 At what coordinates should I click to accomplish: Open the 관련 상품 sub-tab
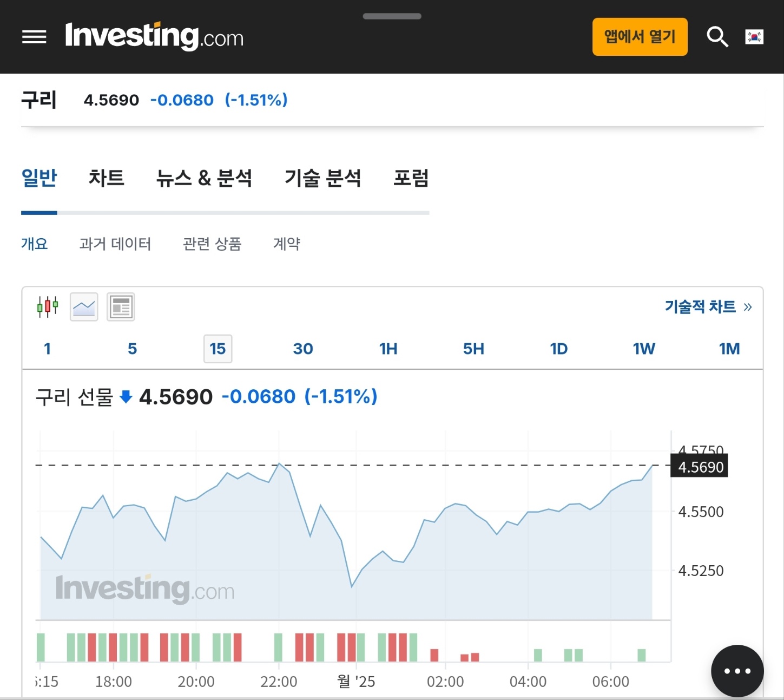click(212, 244)
